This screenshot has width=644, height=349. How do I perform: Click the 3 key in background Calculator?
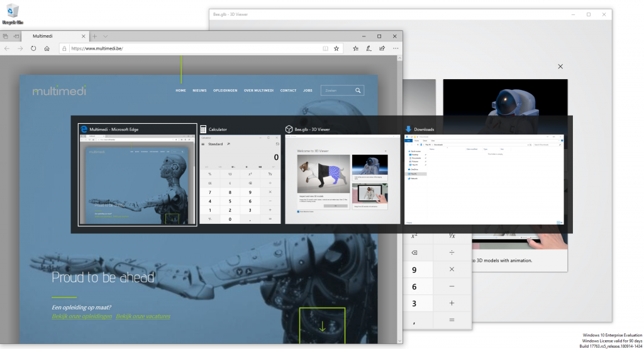[x=414, y=304]
